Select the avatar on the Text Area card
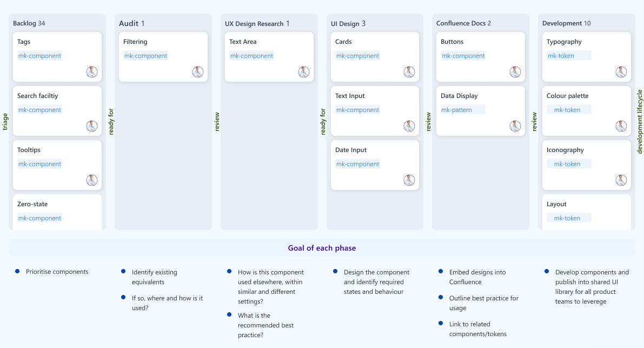This screenshot has width=644, height=348. coord(303,71)
